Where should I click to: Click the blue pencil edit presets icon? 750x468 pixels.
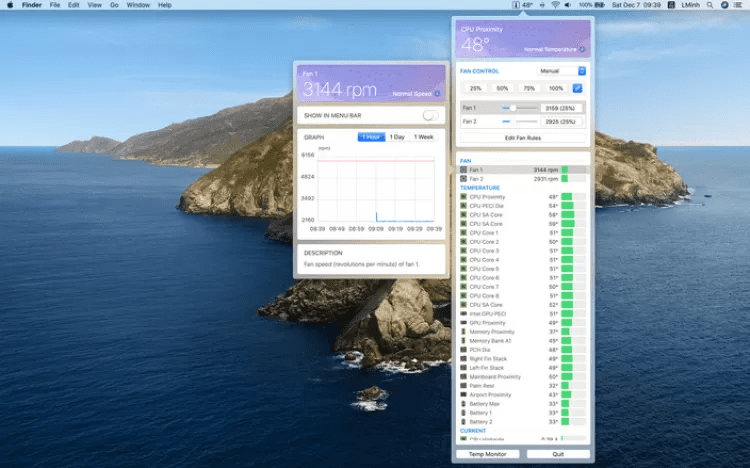click(577, 89)
